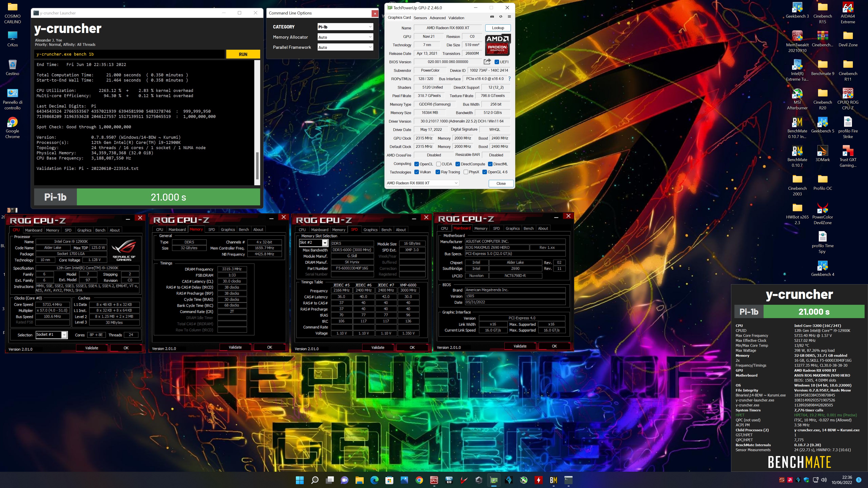Toggle the Ray Tracing checkbox
Viewport: 868px width, 488px height.
click(438, 172)
